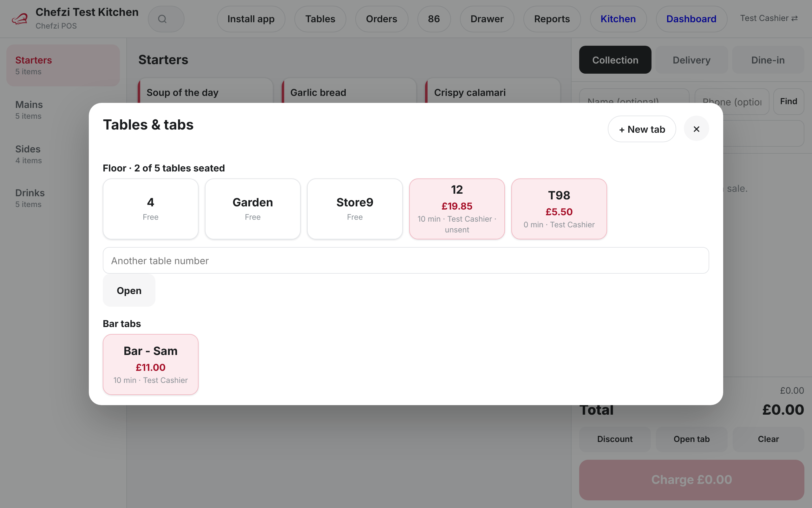Click the Chefzi chef hat logo
Viewport: 812px width, 508px height.
[19, 19]
